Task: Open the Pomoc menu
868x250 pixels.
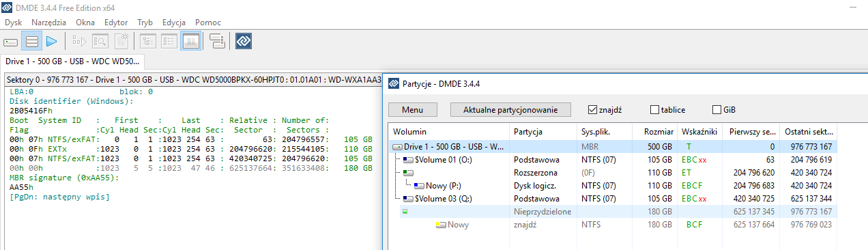Action: pyautogui.click(x=208, y=23)
